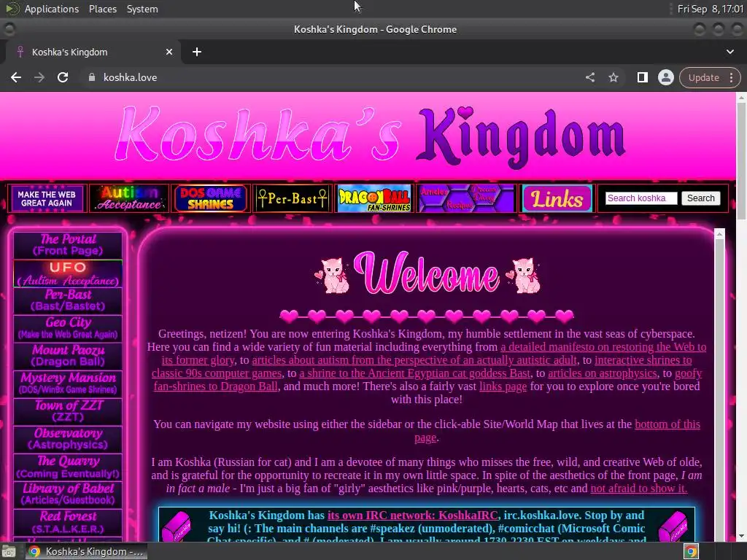Close the Koshka's Kingdom tab
Image resolution: width=747 pixels, height=560 pixels.
169,52
